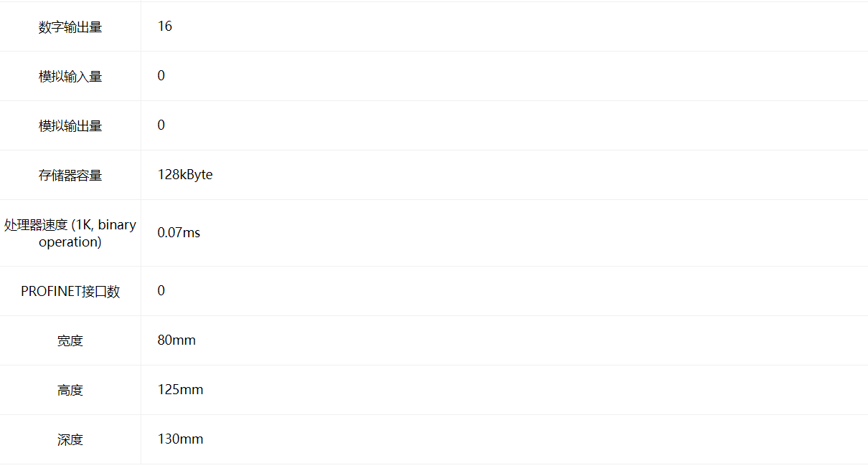
Task: Select the 0.07ms processor speed value
Action: click(x=179, y=233)
